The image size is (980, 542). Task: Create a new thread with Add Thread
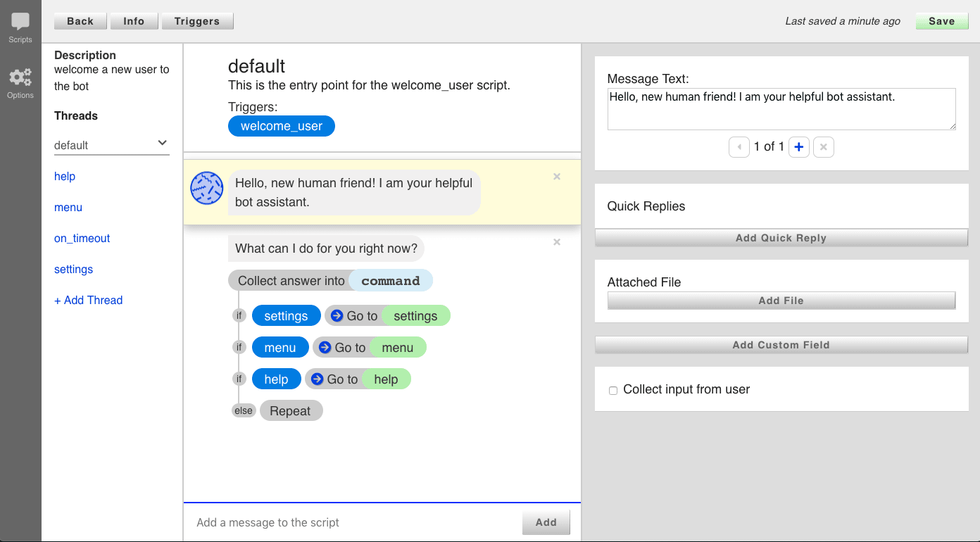[88, 300]
